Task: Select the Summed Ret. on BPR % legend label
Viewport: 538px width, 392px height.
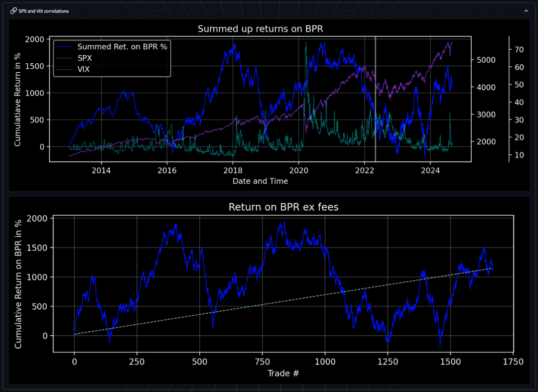Action: pyautogui.click(x=122, y=47)
